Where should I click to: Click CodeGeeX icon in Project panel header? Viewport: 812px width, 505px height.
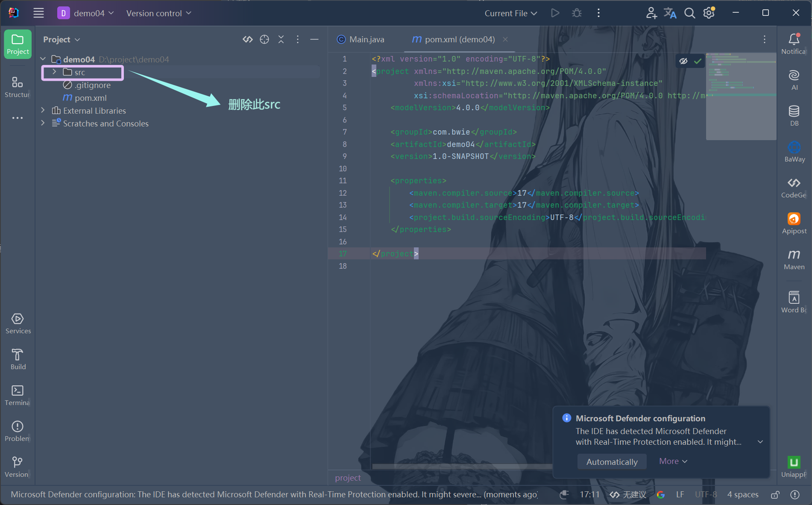click(x=248, y=39)
